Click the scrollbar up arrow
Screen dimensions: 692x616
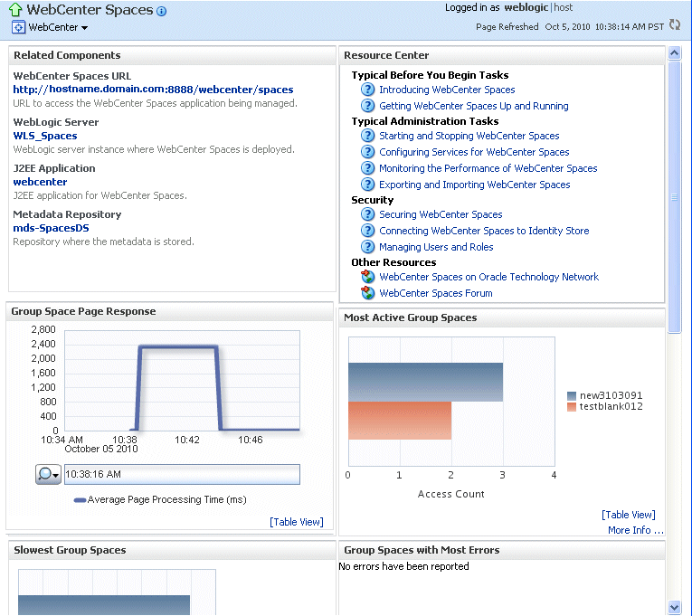pos(674,53)
